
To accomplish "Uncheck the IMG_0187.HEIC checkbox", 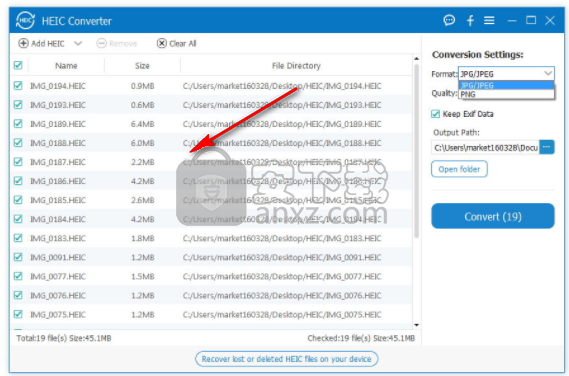I will (18, 162).
